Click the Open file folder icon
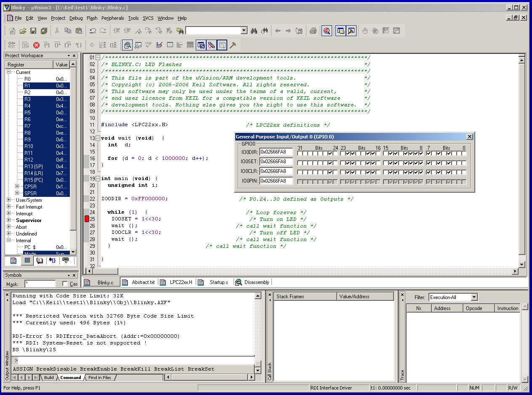 pos(23,31)
